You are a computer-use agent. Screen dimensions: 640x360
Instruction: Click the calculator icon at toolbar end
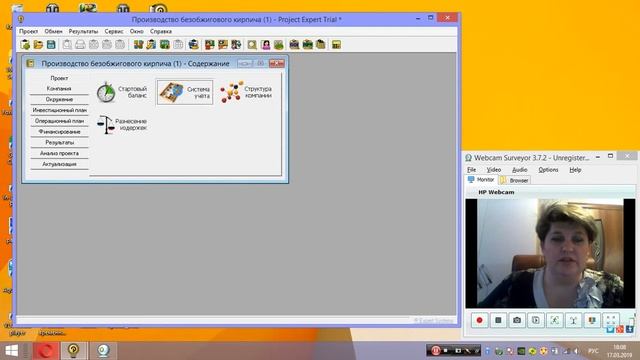pos(336,44)
